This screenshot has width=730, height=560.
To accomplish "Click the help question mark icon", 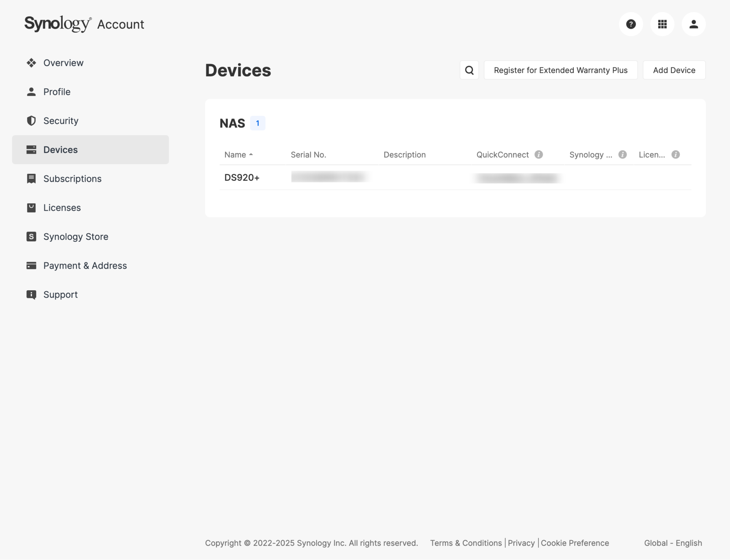I will (631, 24).
